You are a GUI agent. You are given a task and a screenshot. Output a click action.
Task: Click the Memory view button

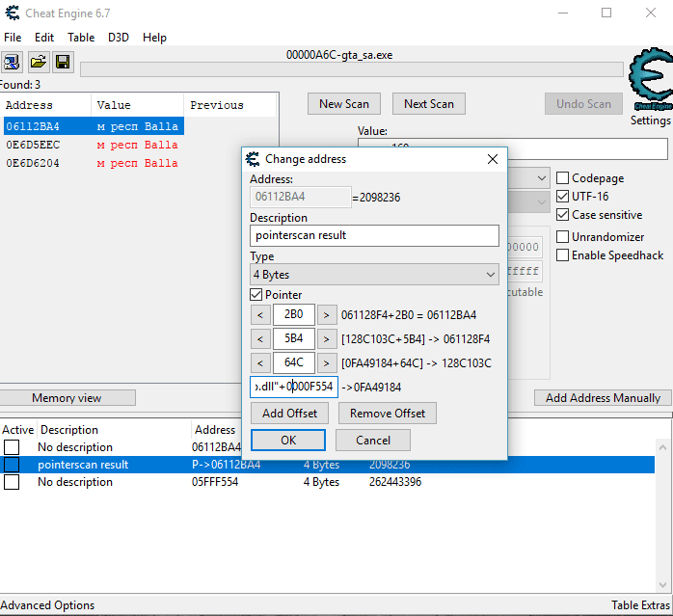coord(67,398)
